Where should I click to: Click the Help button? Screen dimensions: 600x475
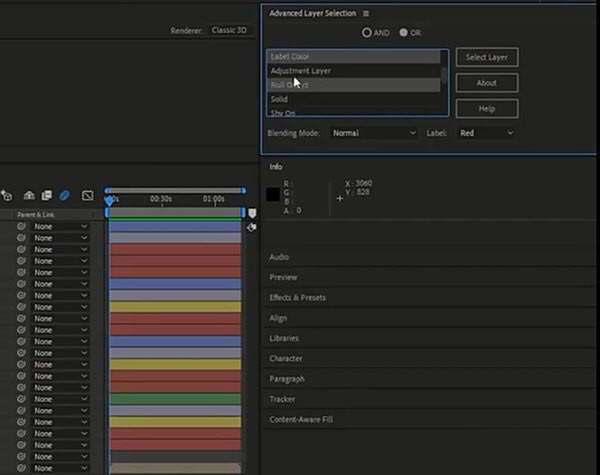coord(487,109)
